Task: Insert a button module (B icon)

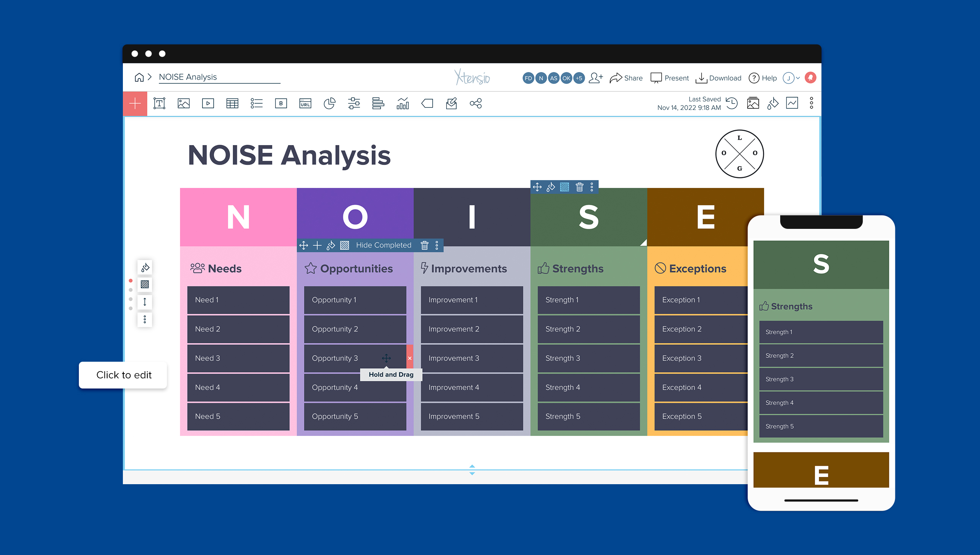Action: pos(281,103)
